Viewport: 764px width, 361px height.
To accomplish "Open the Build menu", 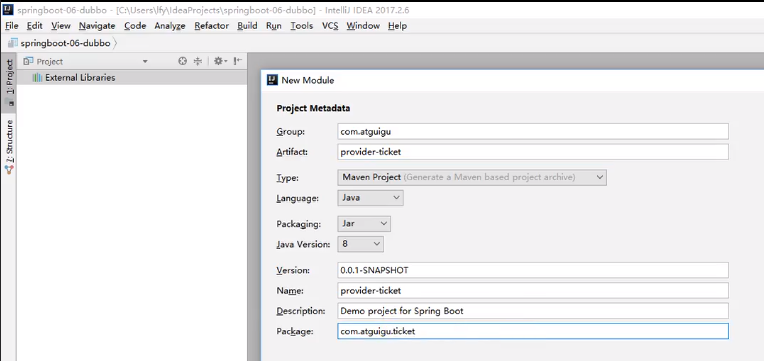I will click(x=247, y=26).
